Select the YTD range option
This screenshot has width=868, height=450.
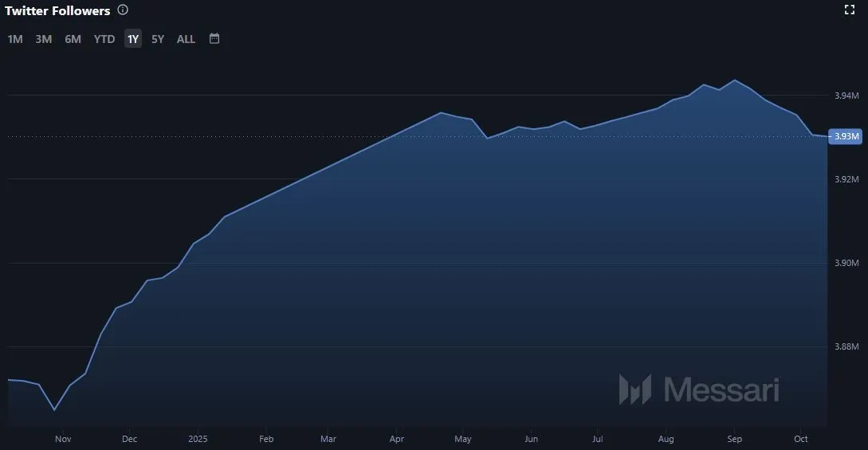(x=104, y=39)
